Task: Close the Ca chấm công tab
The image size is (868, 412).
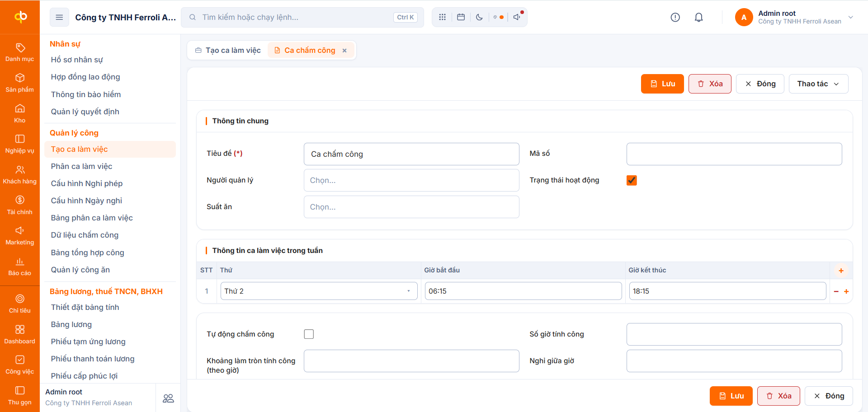Action: coord(344,51)
